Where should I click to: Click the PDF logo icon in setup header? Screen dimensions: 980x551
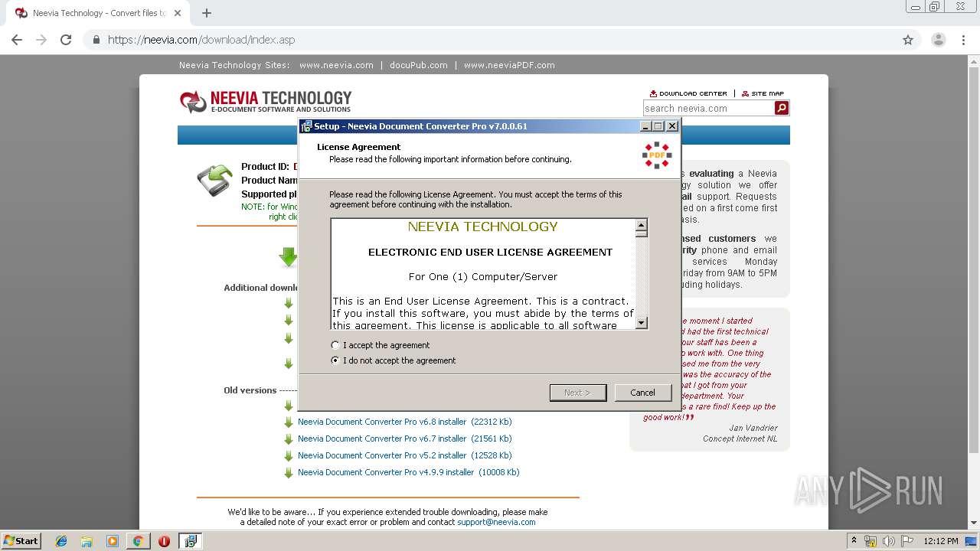tap(657, 155)
